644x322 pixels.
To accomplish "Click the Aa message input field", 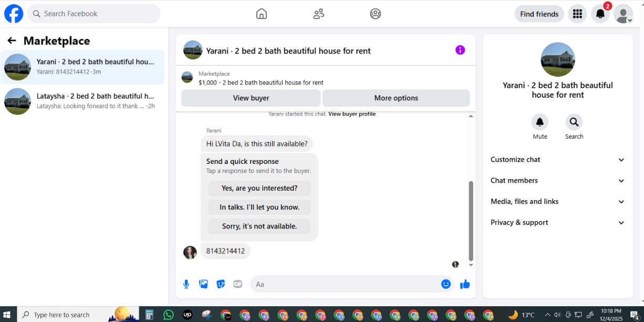I will coord(344,284).
